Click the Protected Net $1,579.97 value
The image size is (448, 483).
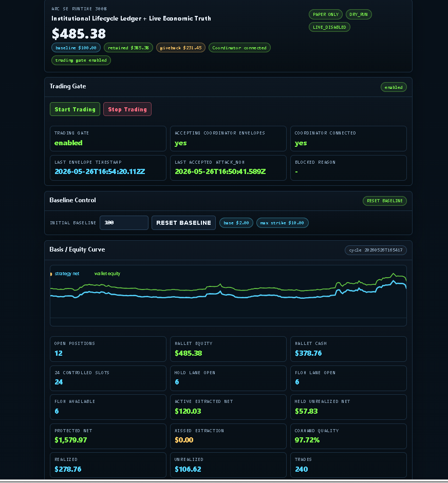click(x=70, y=440)
